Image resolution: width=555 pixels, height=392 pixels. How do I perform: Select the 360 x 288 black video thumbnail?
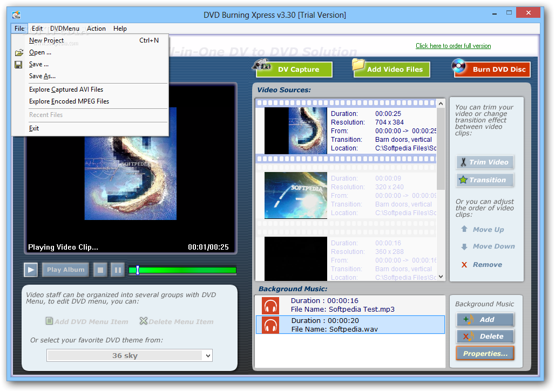click(295, 259)
